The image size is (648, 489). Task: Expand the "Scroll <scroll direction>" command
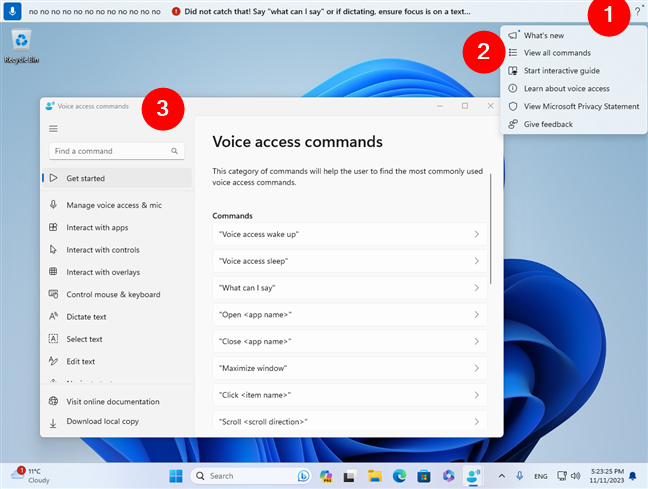tap(350, 422)
